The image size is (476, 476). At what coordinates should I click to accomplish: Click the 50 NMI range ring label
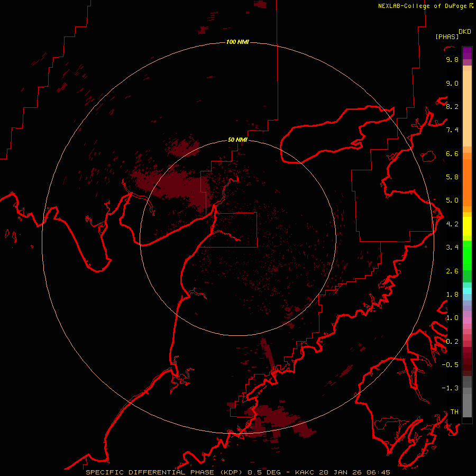[x=237, y=140]
